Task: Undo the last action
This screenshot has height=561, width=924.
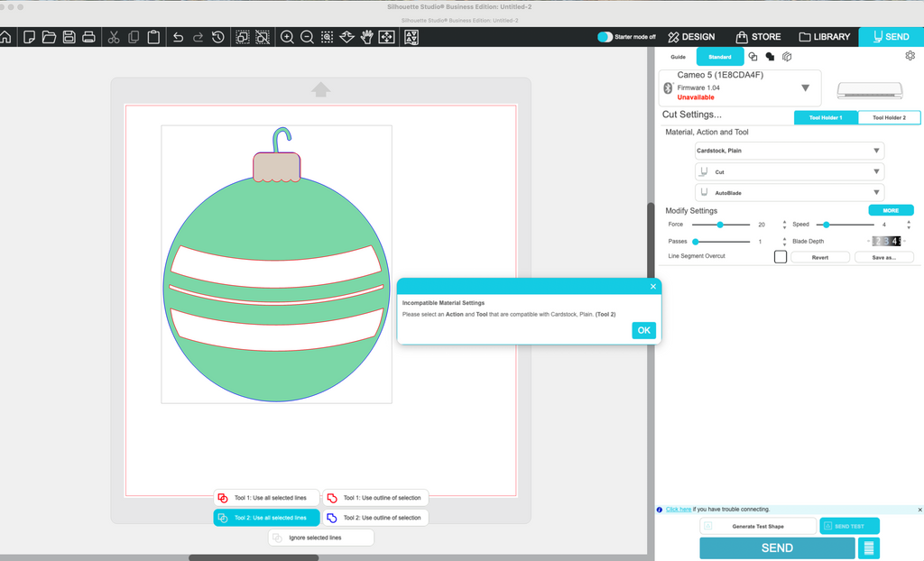Action: [178, 37]
